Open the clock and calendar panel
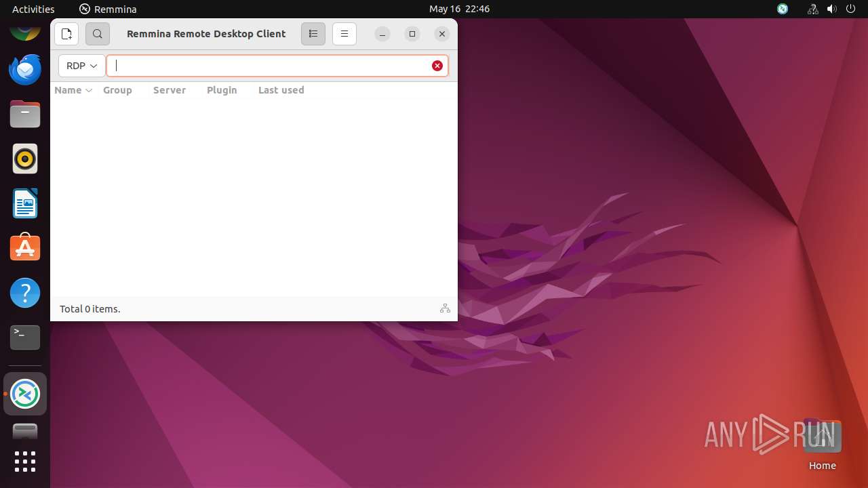This screenshot has height=488, width=868. 459,9
